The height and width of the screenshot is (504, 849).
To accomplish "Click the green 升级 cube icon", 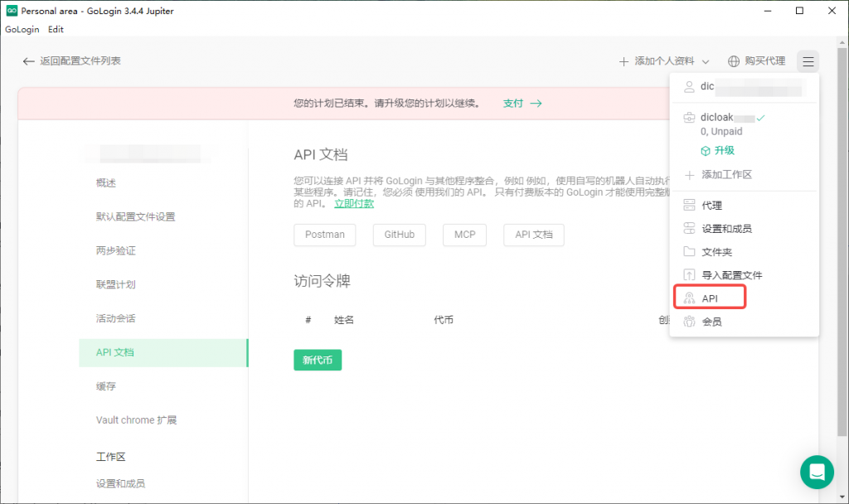I will tap(705, 151).
